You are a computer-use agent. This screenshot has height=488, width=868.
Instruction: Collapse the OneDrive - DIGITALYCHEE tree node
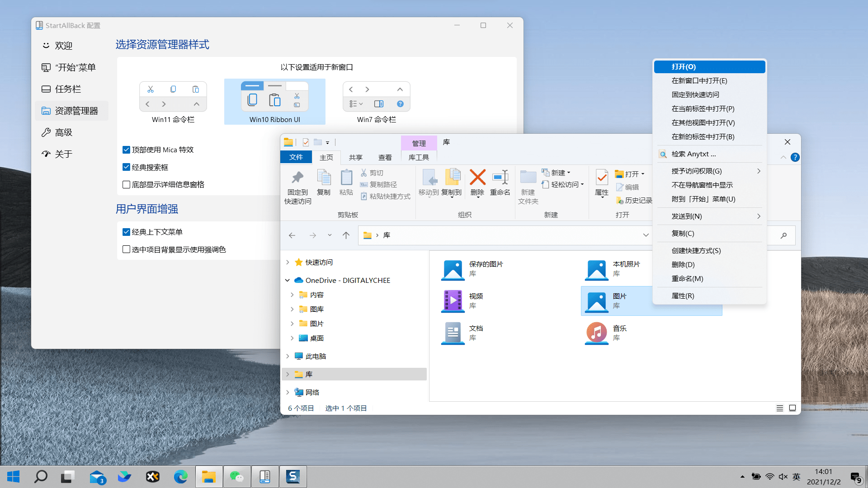tap(288, 281)
